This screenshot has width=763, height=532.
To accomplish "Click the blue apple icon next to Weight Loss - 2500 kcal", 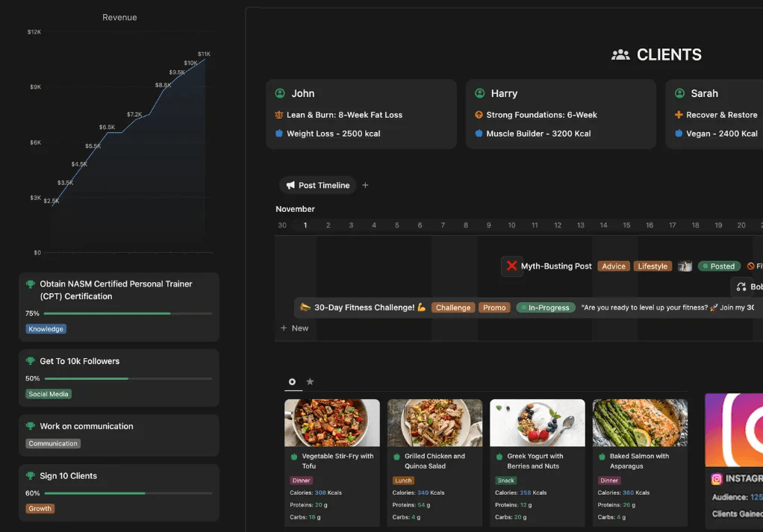I will [x=278, y=134].
